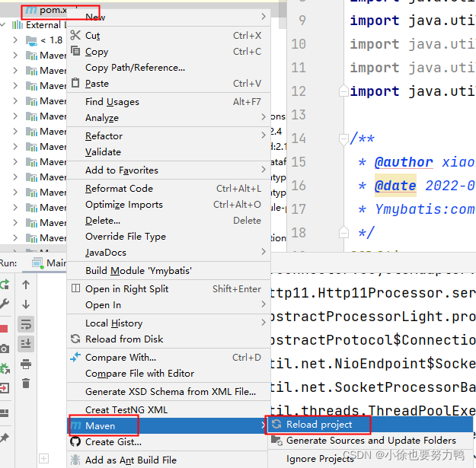Collapse the External Libraries node
The height and width of the screenshot is (468, 476).
[3, 24]
